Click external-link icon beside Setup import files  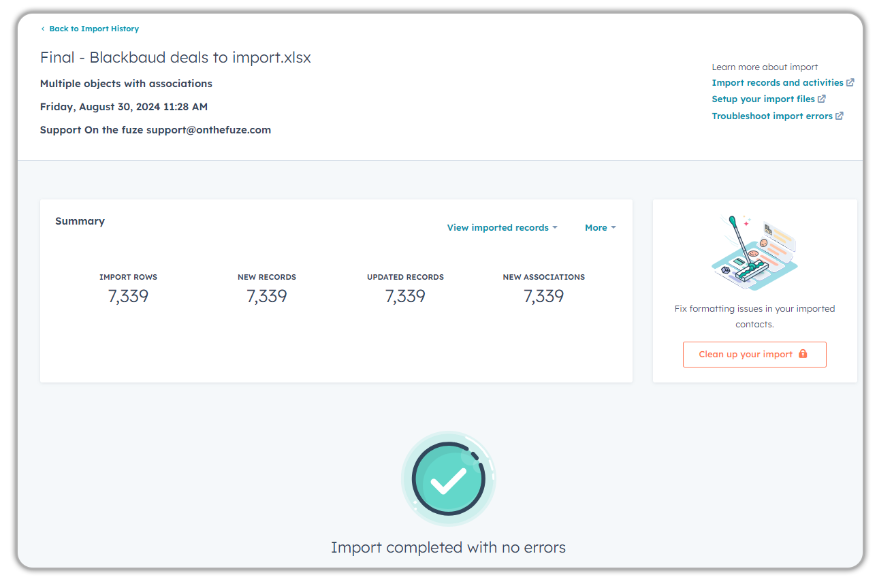(822, 99)
